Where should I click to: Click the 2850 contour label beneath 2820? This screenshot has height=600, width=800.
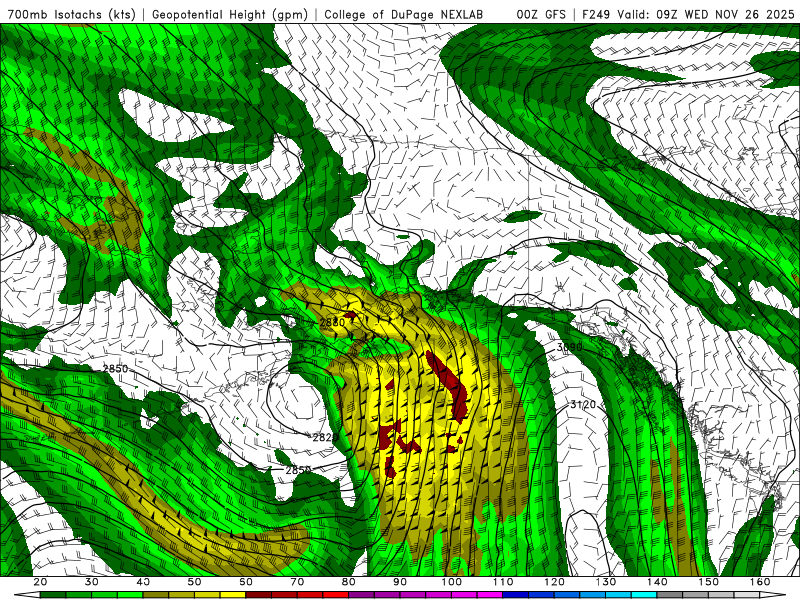(298, 470)
